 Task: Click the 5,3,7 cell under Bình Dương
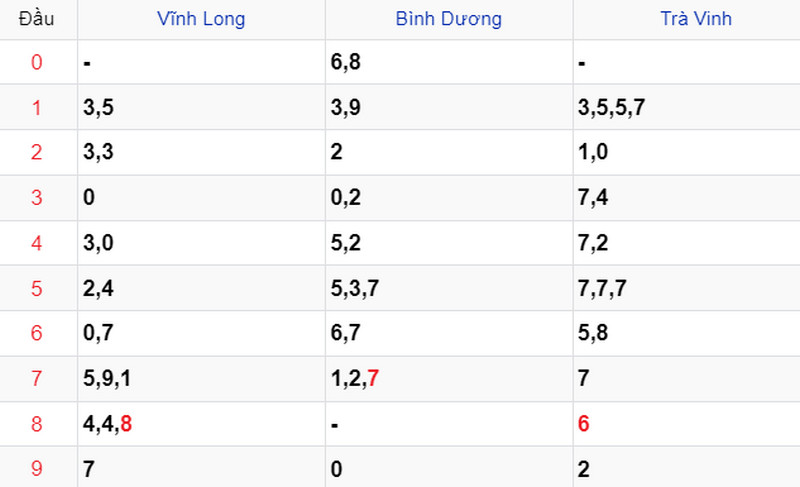coord(449,288)
